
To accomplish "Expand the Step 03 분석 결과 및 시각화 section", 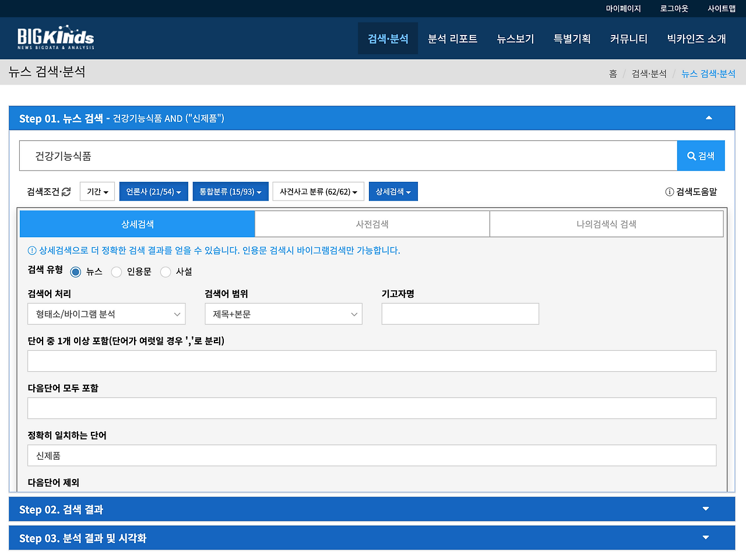I will click(x=705, y=538).
